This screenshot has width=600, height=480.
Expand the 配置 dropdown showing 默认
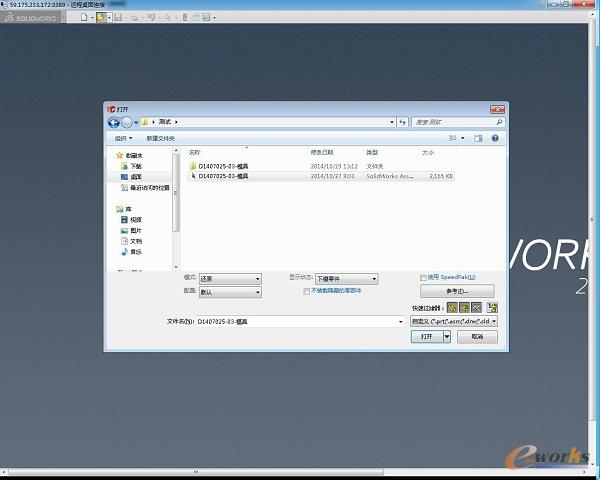click(x=229, y=292)
